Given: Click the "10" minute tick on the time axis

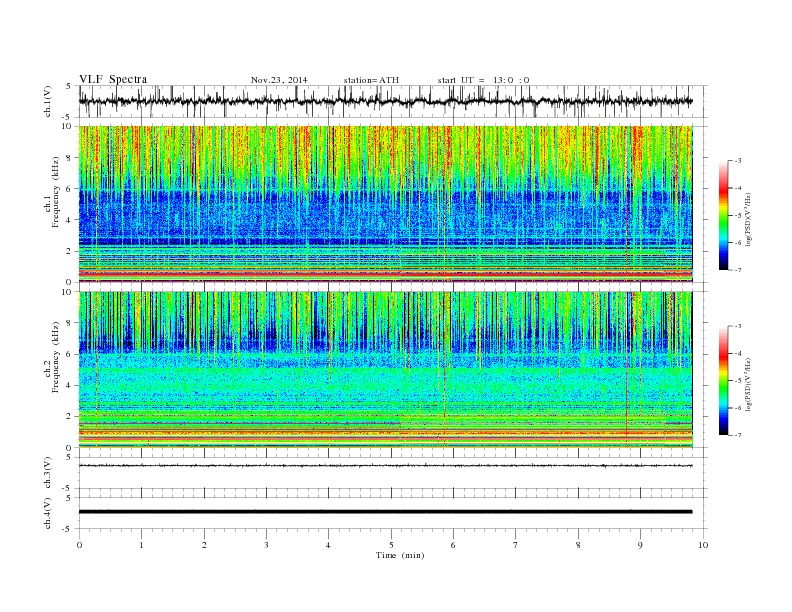Looking at the screenshot, I should [703, 545].
